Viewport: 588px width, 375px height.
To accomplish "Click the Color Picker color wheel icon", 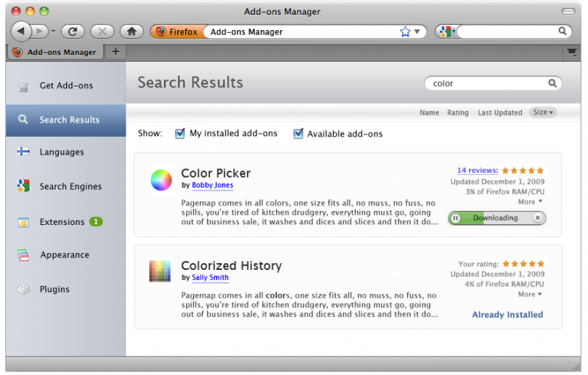I will point(161,180).
